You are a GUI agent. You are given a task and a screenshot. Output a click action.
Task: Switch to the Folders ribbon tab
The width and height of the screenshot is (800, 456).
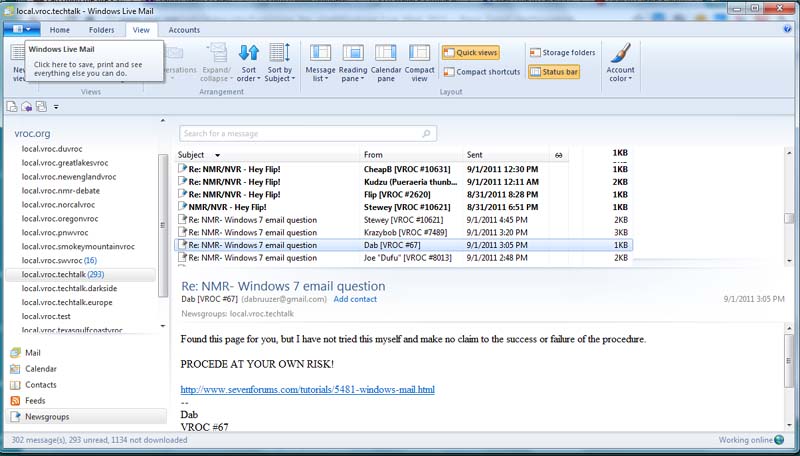tap(102, 30)
